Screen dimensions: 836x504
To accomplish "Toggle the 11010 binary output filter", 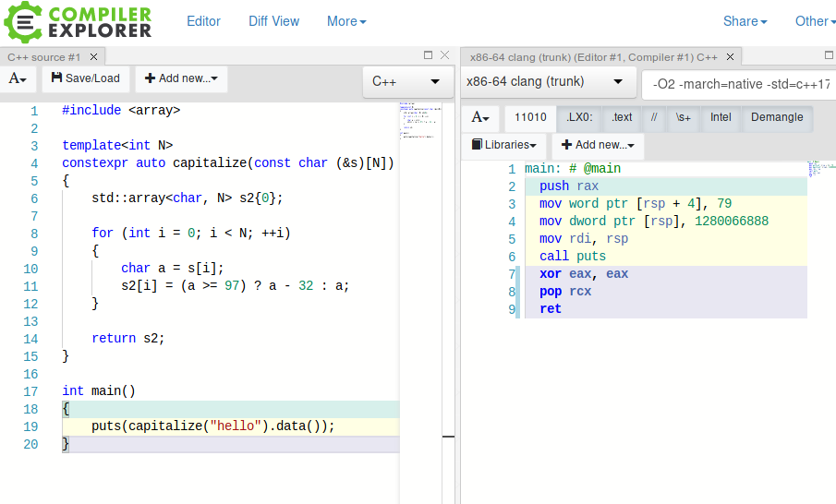I will (530, 118).
